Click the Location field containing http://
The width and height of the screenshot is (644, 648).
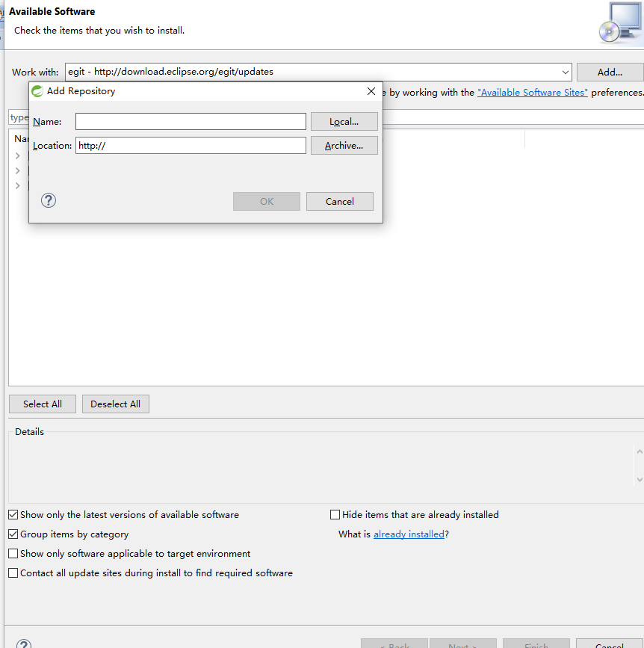191,146
